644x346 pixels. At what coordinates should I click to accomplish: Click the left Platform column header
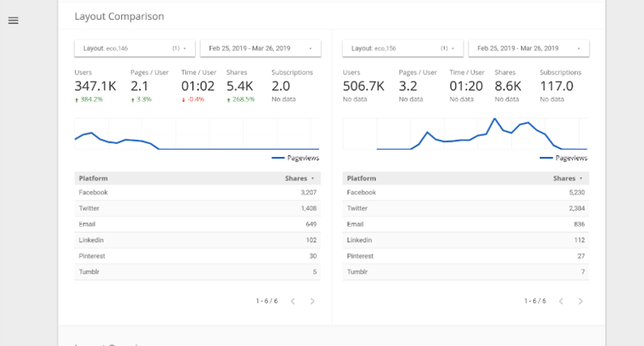point(93,178)
